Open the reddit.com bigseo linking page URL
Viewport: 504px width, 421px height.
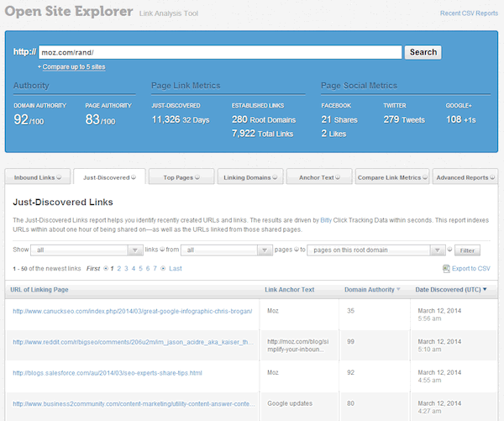coord(133,342)
